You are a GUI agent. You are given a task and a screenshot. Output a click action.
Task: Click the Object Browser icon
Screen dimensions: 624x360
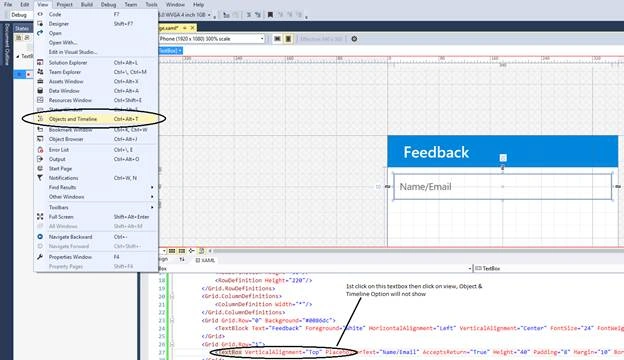tap(40, 139)
